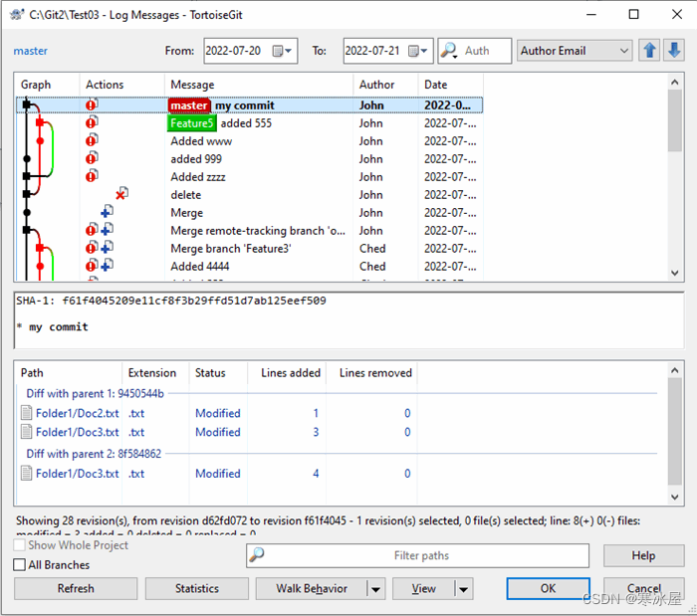Click the Refresh button

(x=76, y=588)
